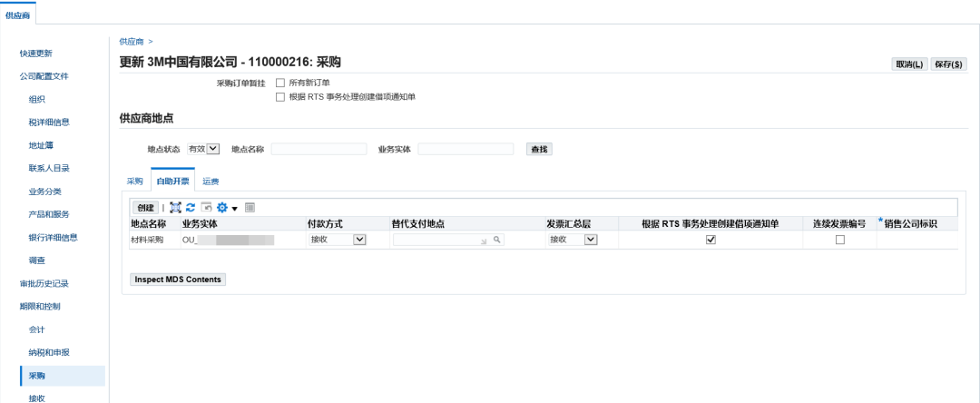The image size is (980, 403).
Task: Select the 供应商 top tab
Action: point(17,15)
